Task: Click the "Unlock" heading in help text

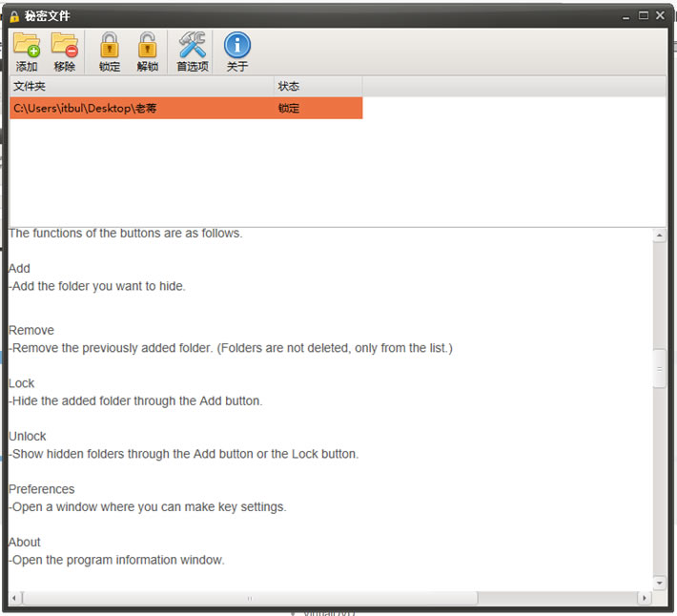Action: click(28, 437)
